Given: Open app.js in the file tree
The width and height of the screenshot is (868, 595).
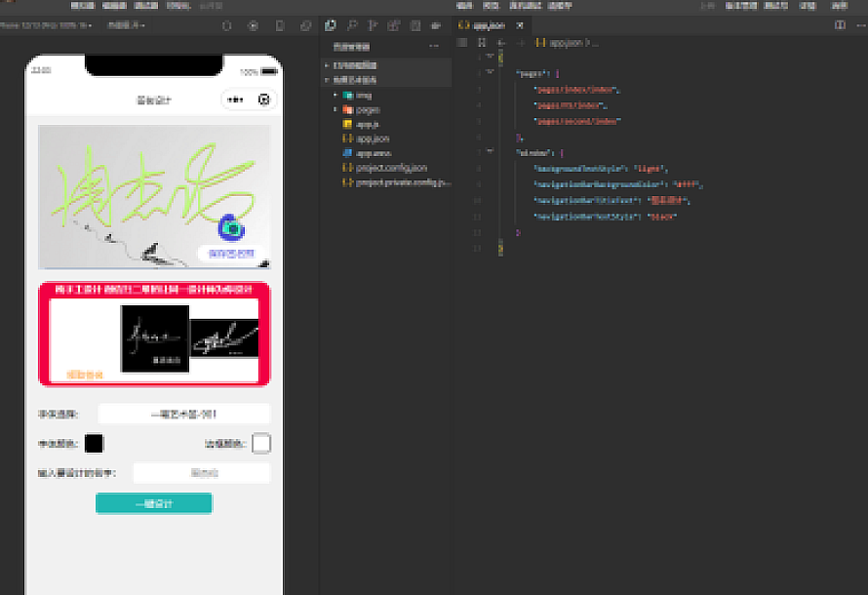Looking at the screenshot, I should point(366,125).
